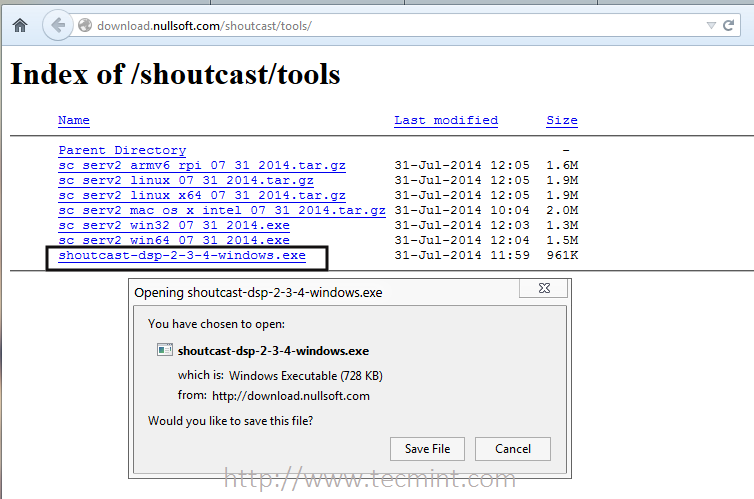Select the 31-Jul-2014 11:59 date text

[462, 255]
